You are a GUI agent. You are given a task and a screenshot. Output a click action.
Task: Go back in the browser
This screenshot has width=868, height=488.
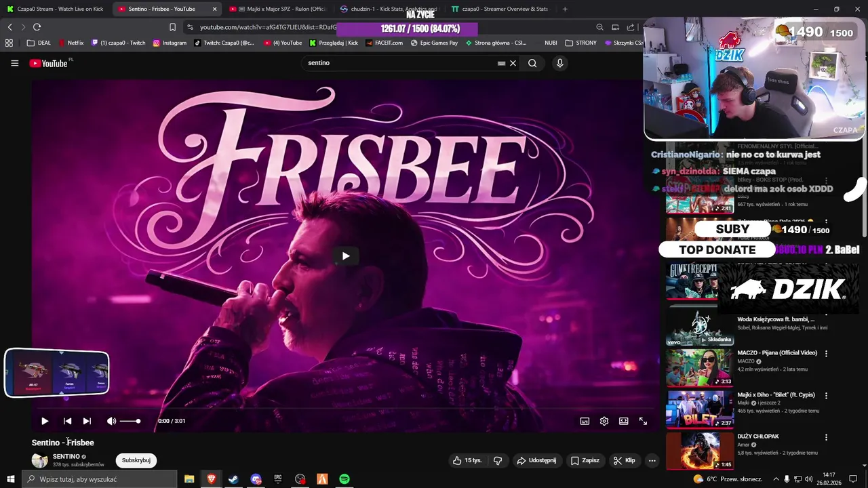coord(9,27)
